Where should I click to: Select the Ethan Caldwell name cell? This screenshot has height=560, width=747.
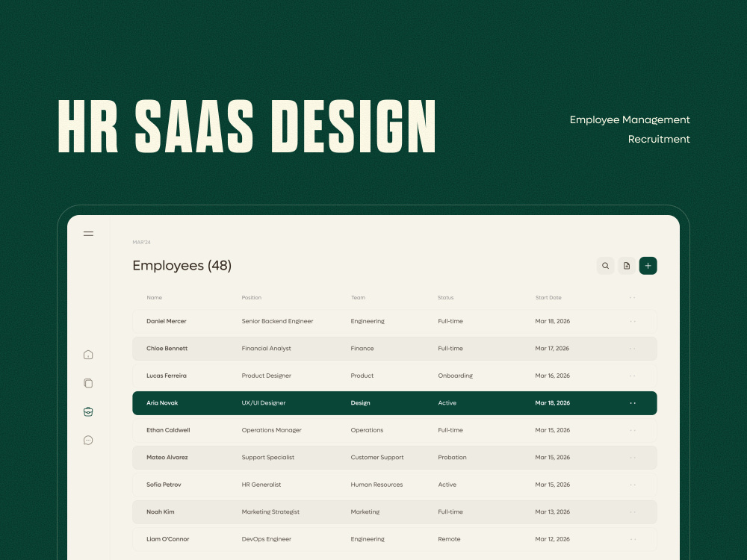pos(168,430)
